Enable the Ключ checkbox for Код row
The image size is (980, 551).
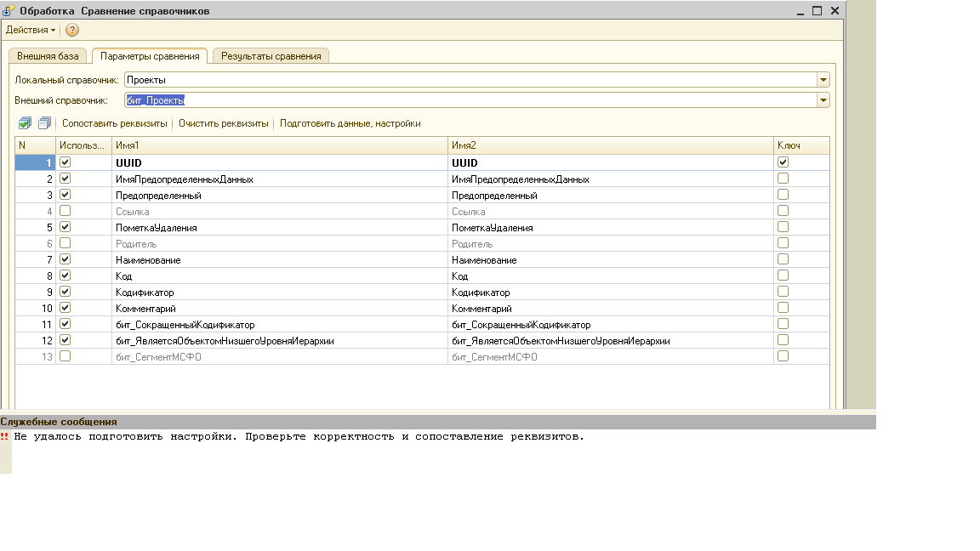click(x=783, y=275)
